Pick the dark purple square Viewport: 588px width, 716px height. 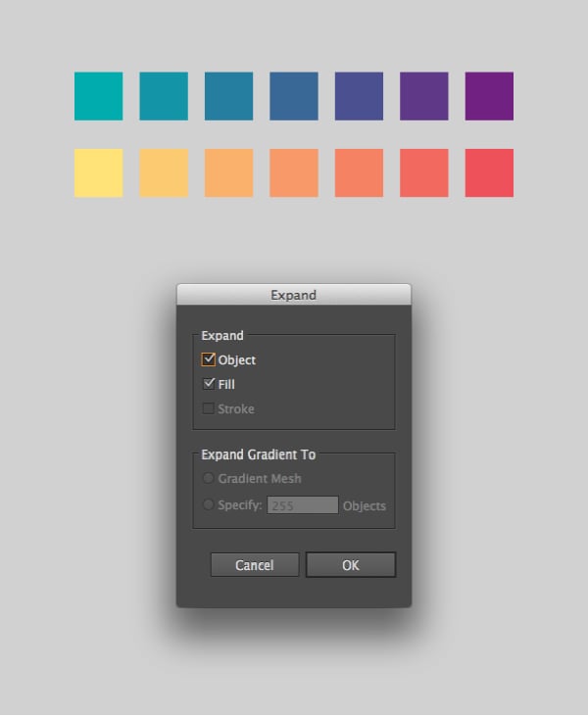tap(489, 96)
